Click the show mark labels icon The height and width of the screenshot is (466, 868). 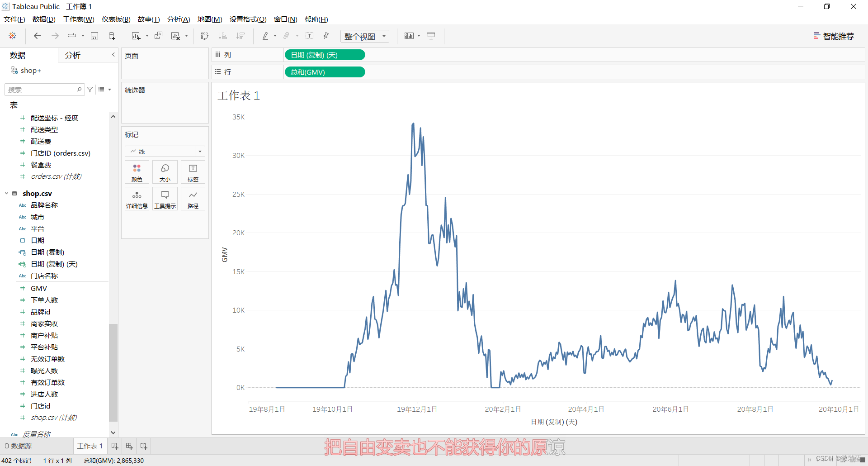point(310,36)
